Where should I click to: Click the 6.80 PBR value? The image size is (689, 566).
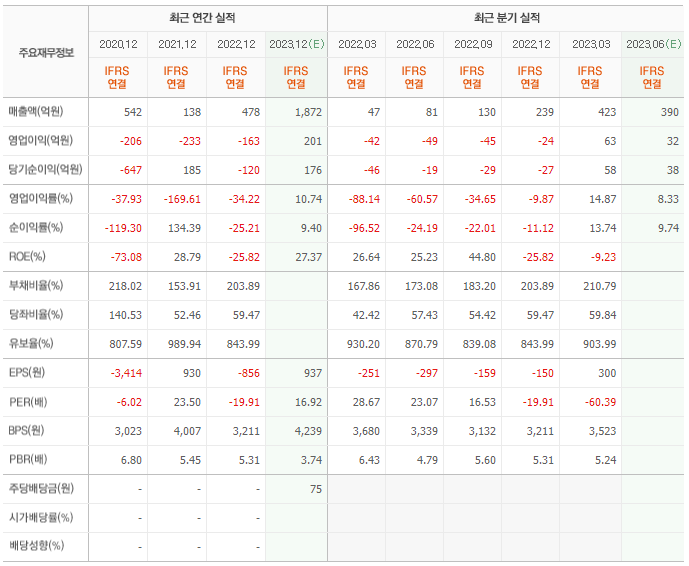pos(131,461)
